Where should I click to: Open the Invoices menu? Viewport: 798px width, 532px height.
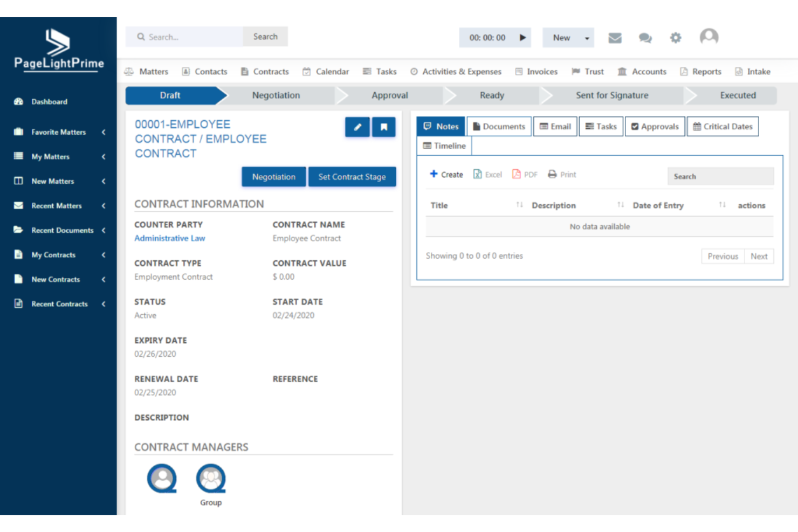[x=536, y=72]
